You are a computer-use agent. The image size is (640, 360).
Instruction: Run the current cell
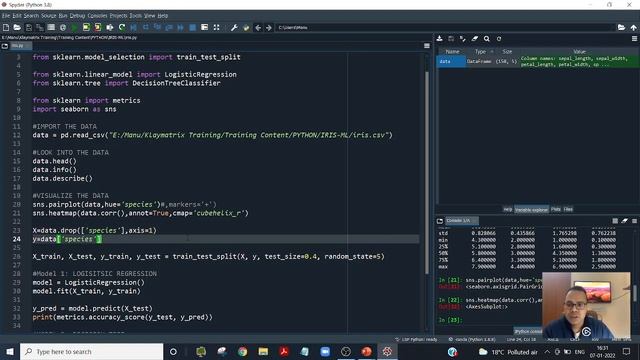86,27
